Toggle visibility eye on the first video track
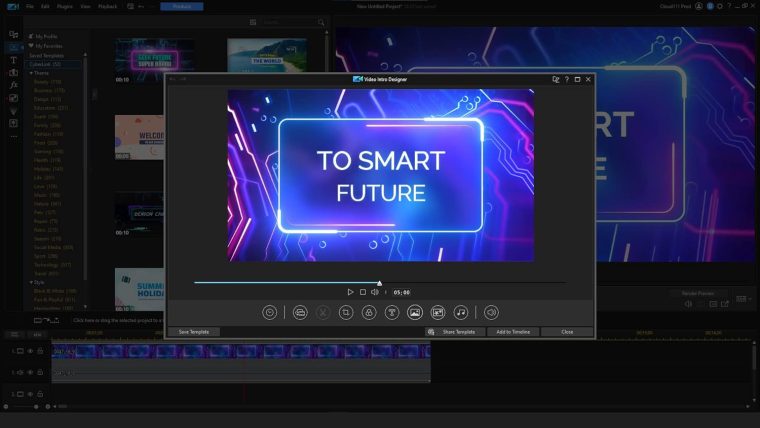The image size is (760, 428). click(x=30, y=351)
